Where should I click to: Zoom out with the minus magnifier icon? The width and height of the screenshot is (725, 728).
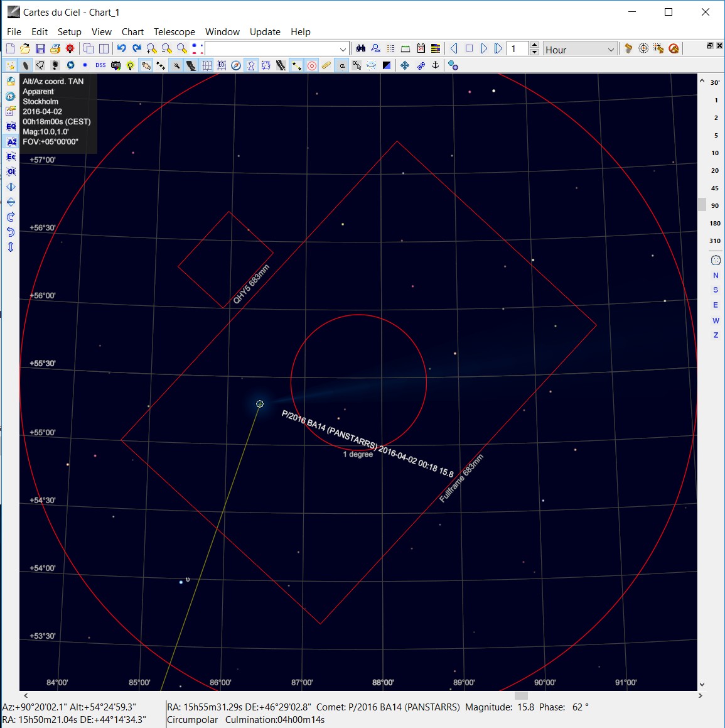[166, 49]
